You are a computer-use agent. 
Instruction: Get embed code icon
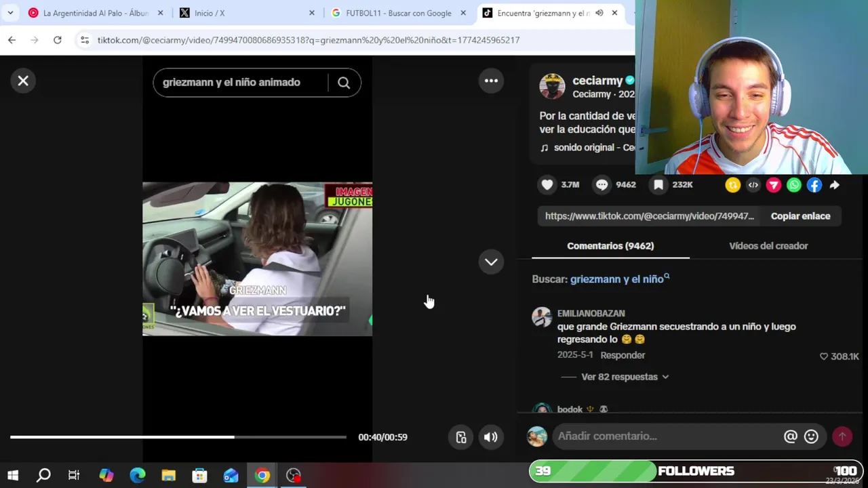click(x=753, y=185)
